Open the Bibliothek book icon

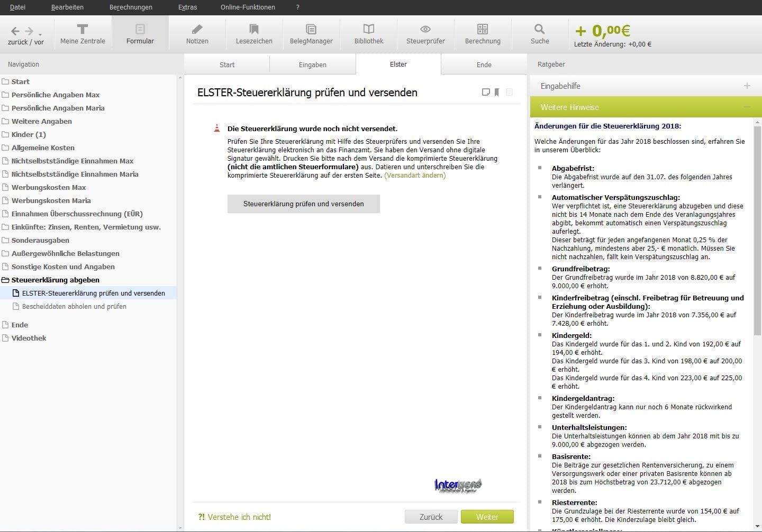coord(369,33)
